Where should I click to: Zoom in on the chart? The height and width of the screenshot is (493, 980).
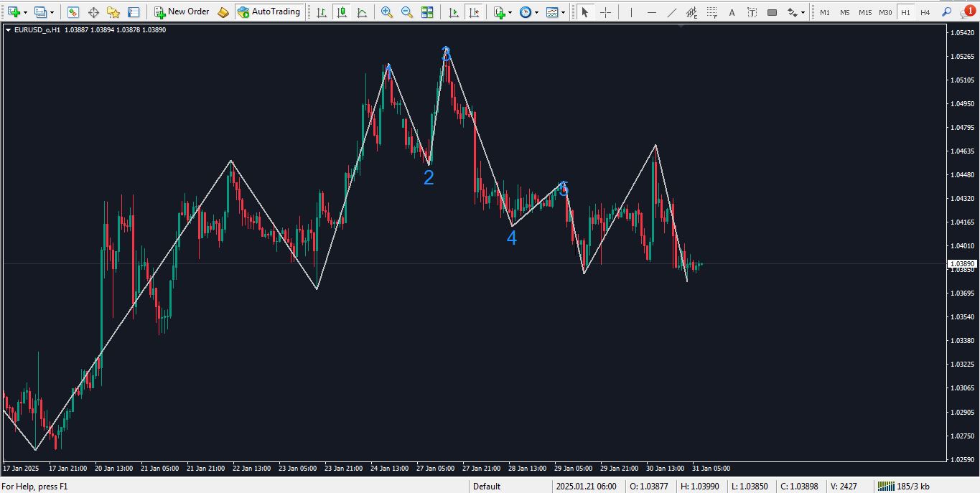point(387,12)
